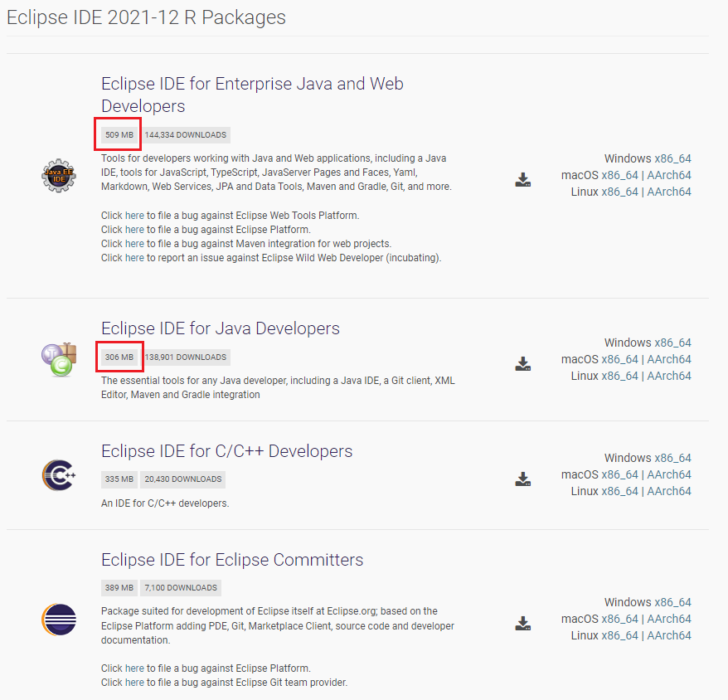Click the Eclipse Committers package logo
This screenshot has height=700, width=728.
59,620
